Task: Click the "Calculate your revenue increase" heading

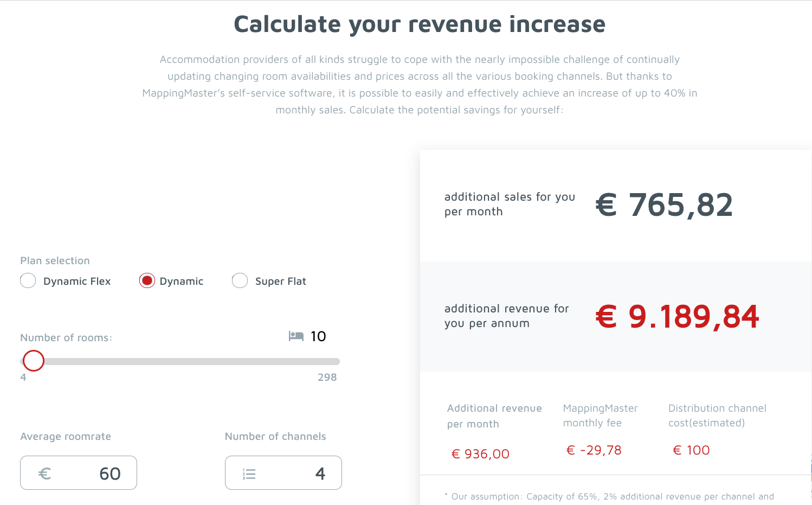Action: coord(419,24)
